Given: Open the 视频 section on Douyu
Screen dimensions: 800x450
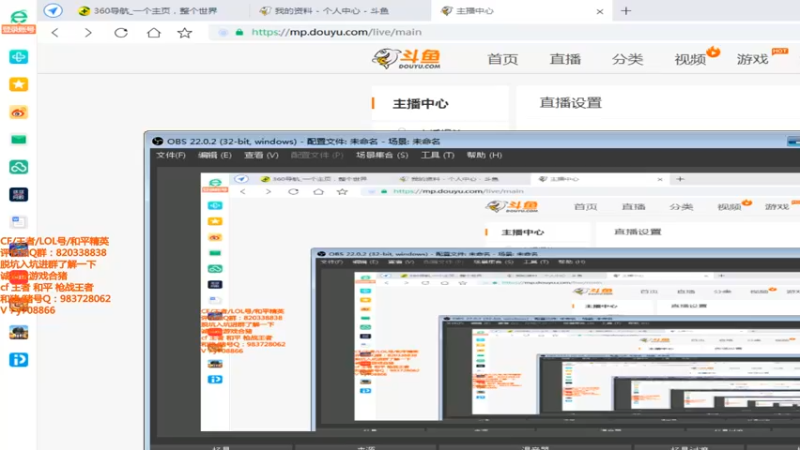Looking at the screenshot, I should click(x=690, y=59).
